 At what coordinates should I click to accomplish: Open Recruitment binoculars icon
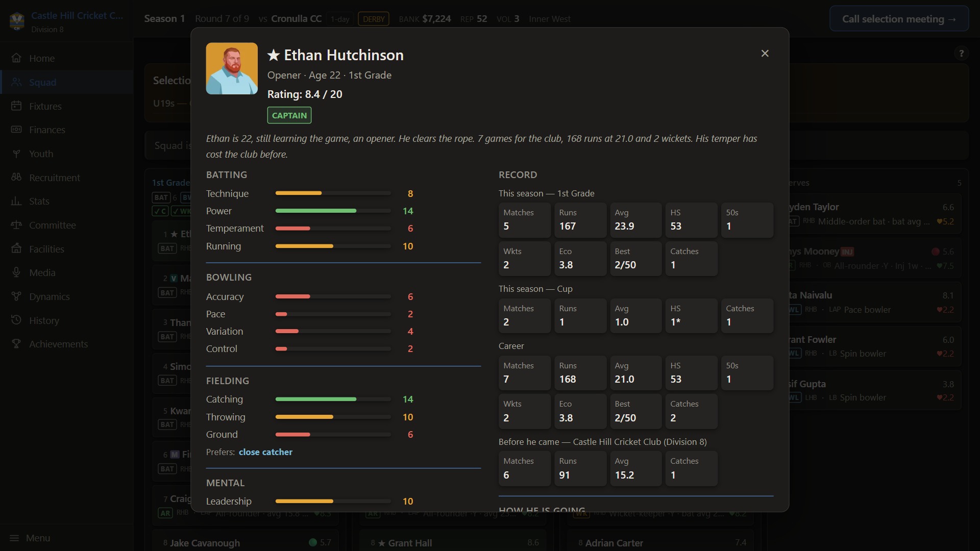(16, 178)
